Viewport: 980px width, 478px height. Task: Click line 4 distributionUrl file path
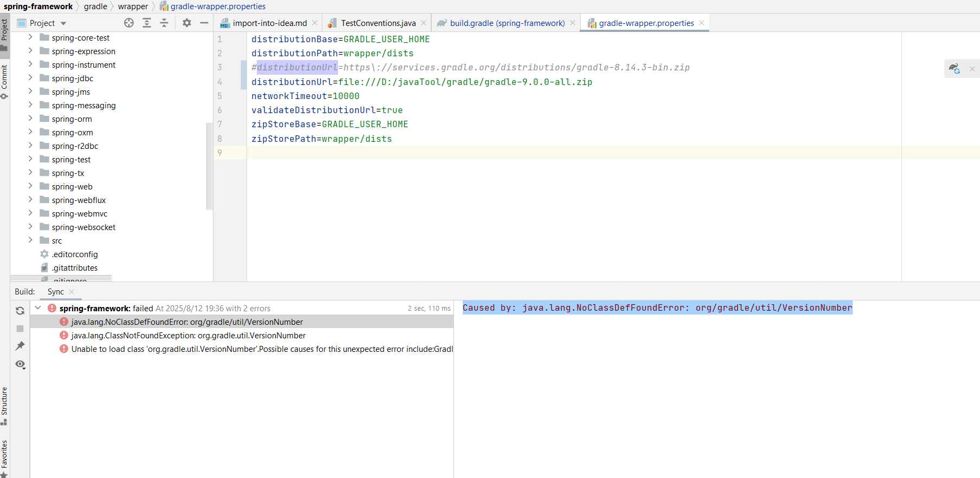465,82
